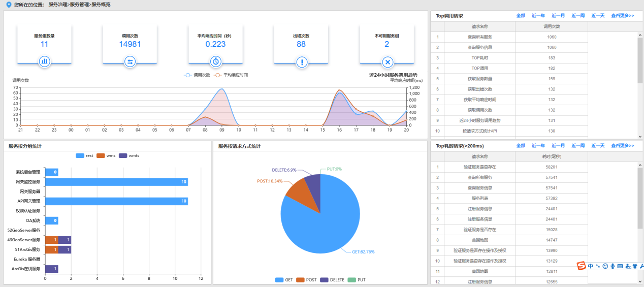Select 近一周 in Top调用请求 panel
Image resolution: width=644 pixels, height=287 pixels.
[x=578, y=16]
